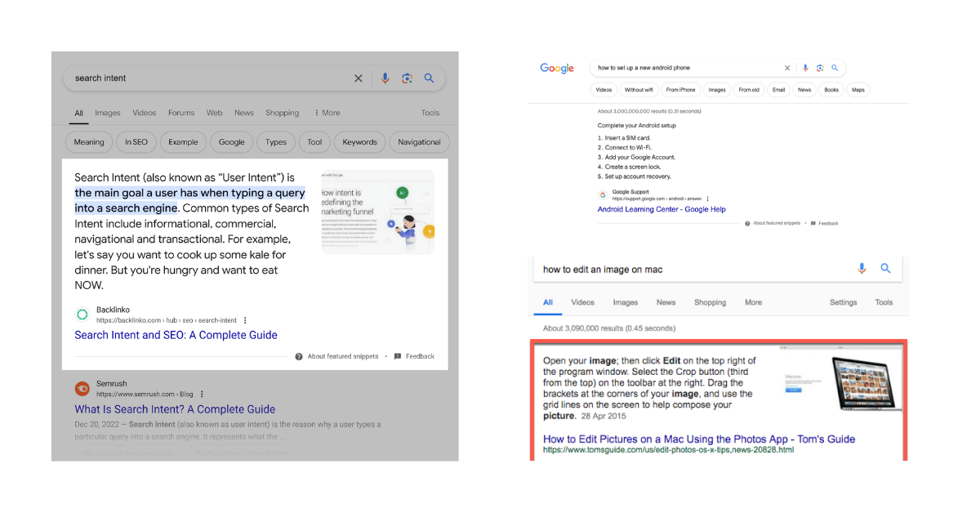Open the three-dot menu next to the semrush.com URL
The height and width of the screenshot is (513, 980).
202,395
